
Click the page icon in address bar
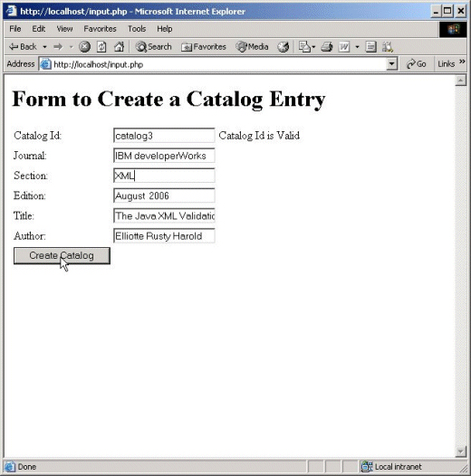[45, 64]
